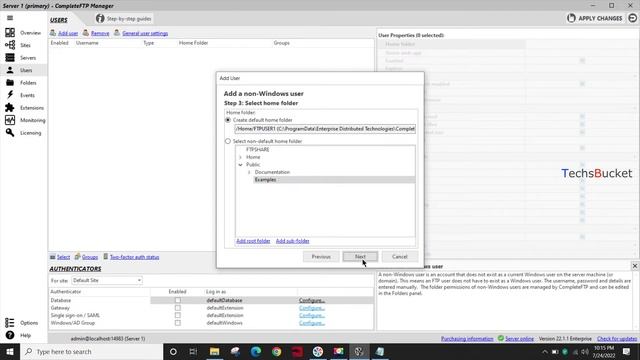This screenshot has width=640, height=360.
Task: Sort users by Home Folder column
Action: (x=193, y=43)
